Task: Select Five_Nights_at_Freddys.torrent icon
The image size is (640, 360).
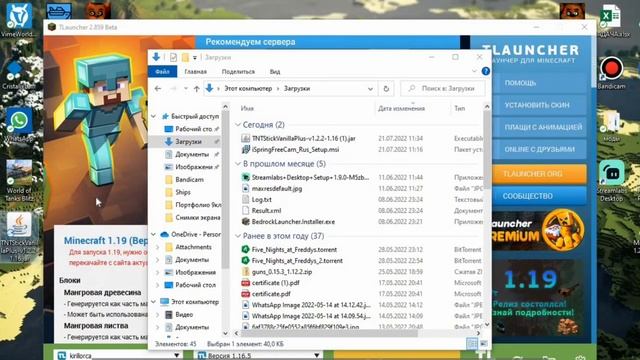Action: [x=245, y=249]
